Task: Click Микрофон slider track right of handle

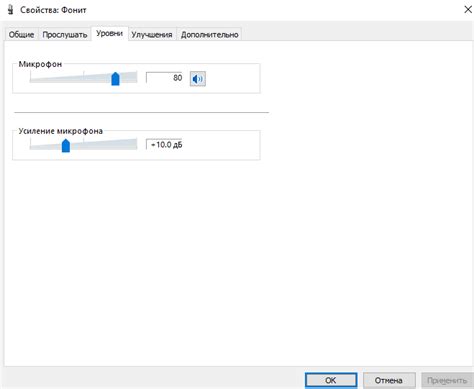Action: point(128,78)
